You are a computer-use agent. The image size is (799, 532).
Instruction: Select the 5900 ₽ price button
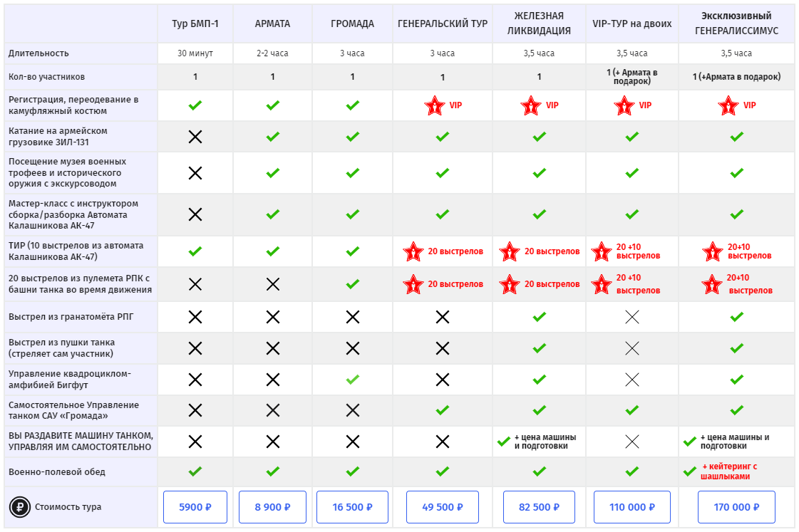coord(195,508)
